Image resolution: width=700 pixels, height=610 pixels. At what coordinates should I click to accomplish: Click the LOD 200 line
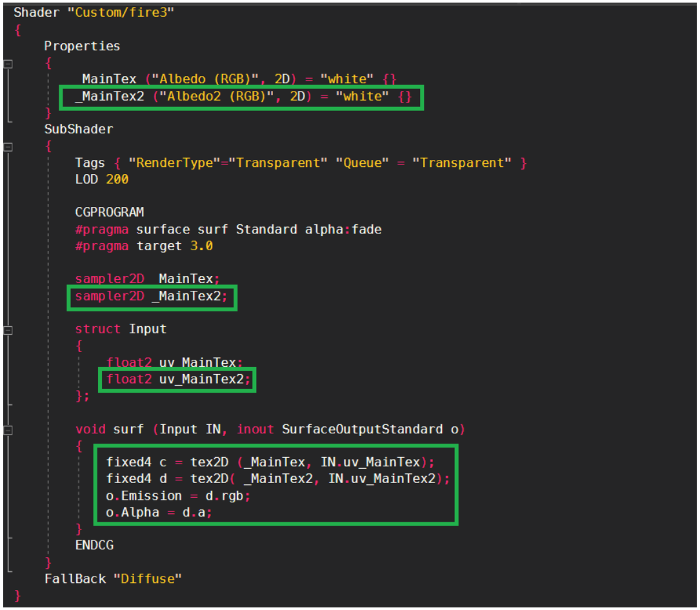[x=102, y=179]
